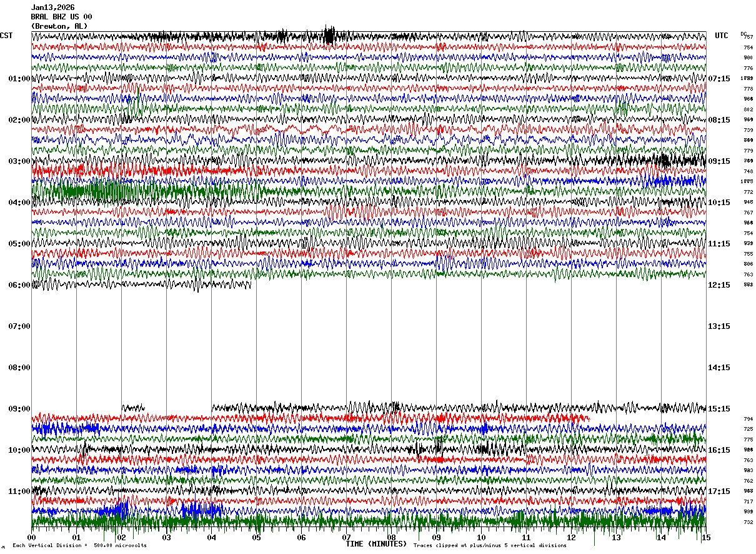Select minute tick label 14 on the axis
Screen dimensions: 756x554
(x=661, y=538)
